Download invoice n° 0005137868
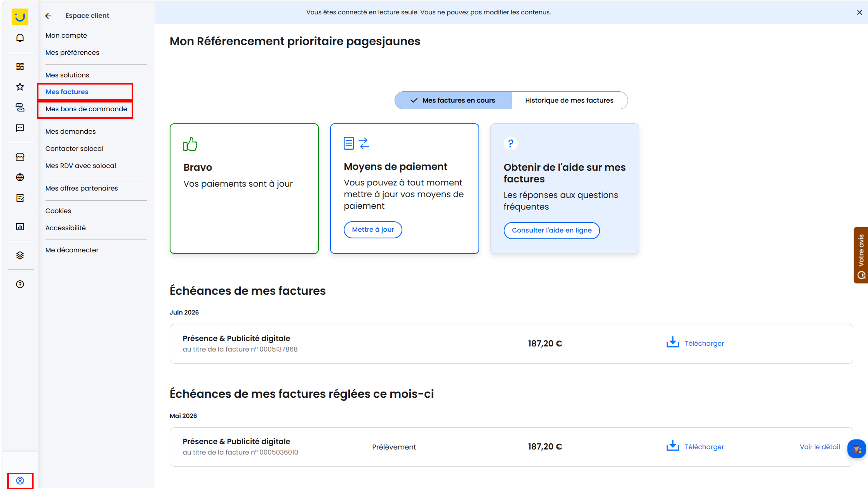This screenshot has width=868, height=489. [695, 343]
